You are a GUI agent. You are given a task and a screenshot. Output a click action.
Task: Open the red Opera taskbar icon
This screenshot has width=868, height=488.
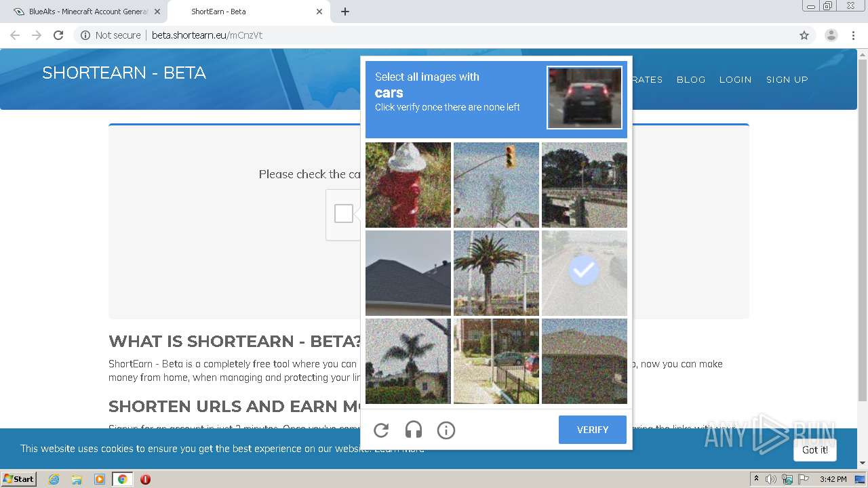(x=145, y=479)
